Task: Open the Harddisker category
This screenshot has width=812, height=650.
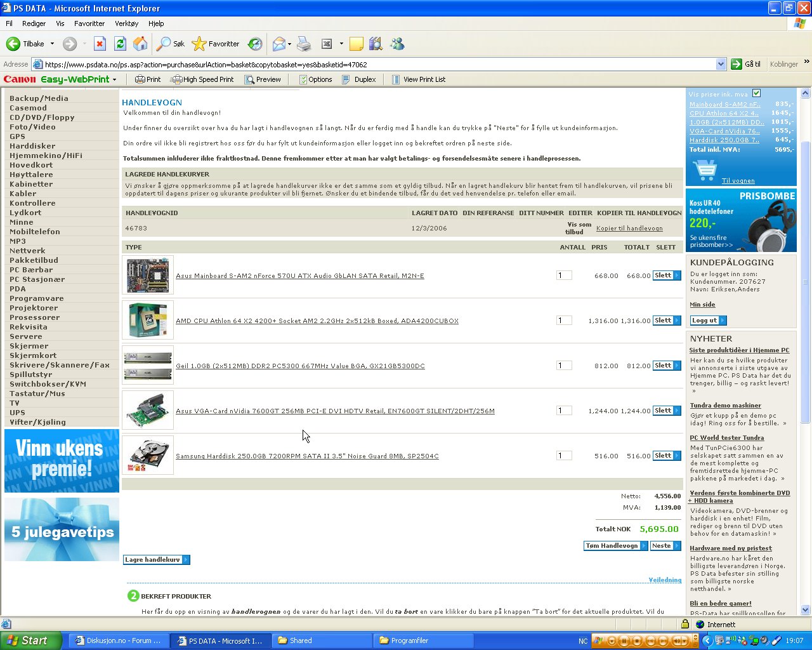Action: pyautogui.click(x=32, y=146)
